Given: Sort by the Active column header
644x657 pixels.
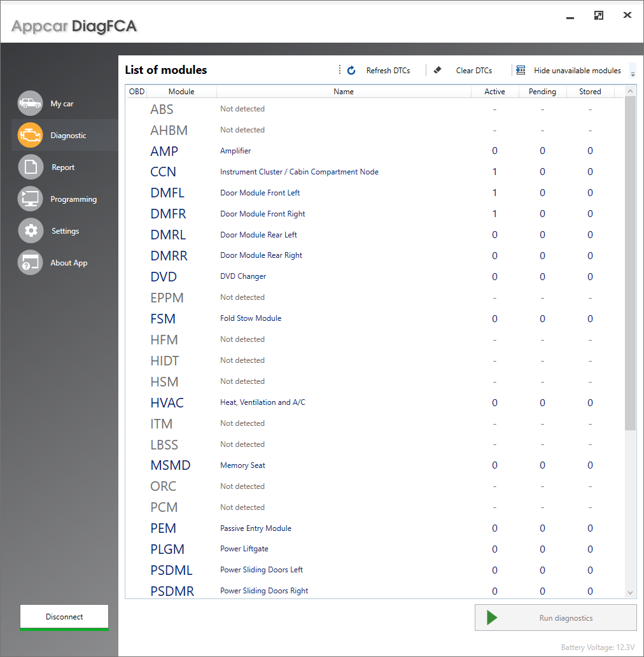Looking at the screenshot, I should point(494,92).
